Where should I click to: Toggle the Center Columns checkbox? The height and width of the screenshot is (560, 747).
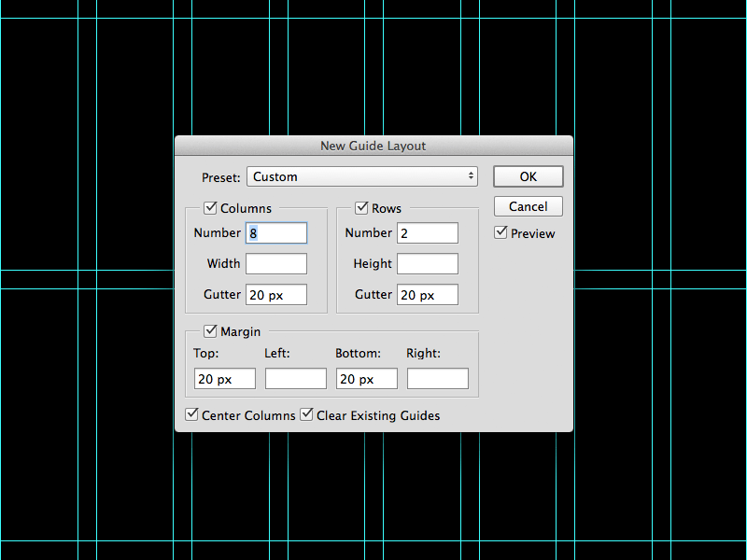tap(191, 414)
